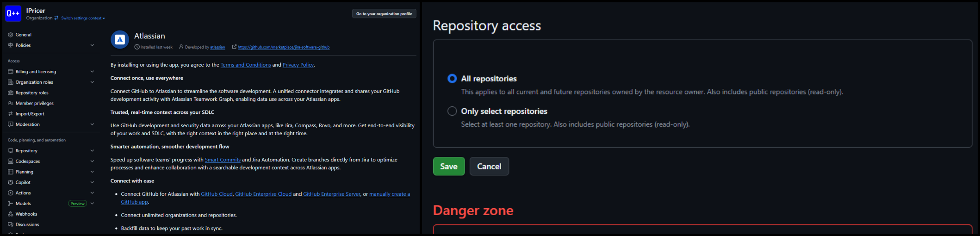Click the General gear icon in sidebar
This screenshot has height=236, width=980.
point(11,35)
